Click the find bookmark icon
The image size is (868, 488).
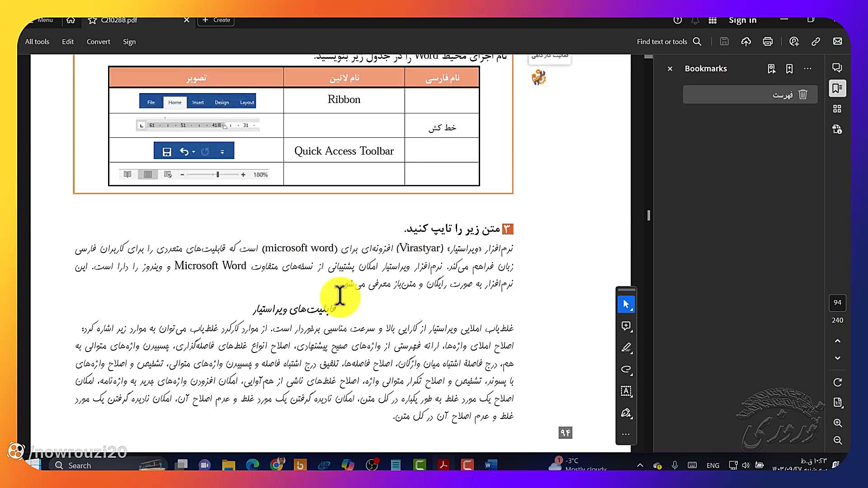771,69
